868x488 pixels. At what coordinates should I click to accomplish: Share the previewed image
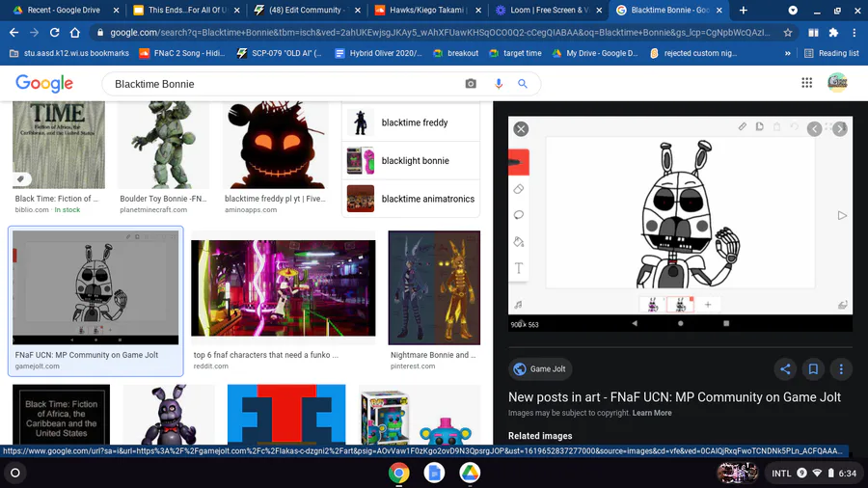(x=785, y=369)
